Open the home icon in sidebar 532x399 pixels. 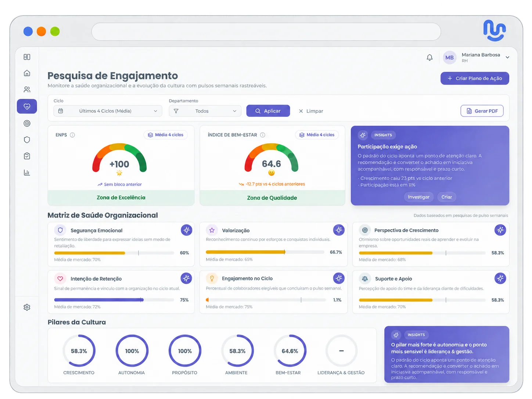click(27, 73)
